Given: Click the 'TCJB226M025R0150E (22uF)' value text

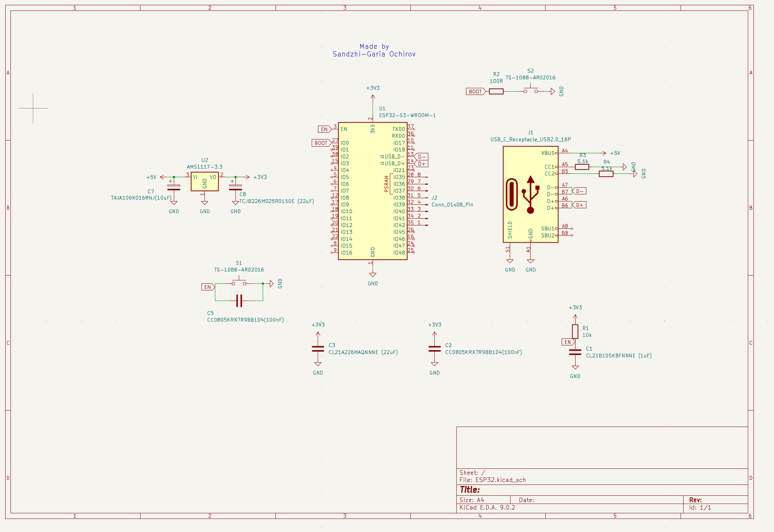Looking at the screenshot, I should (x=277, y=201).
